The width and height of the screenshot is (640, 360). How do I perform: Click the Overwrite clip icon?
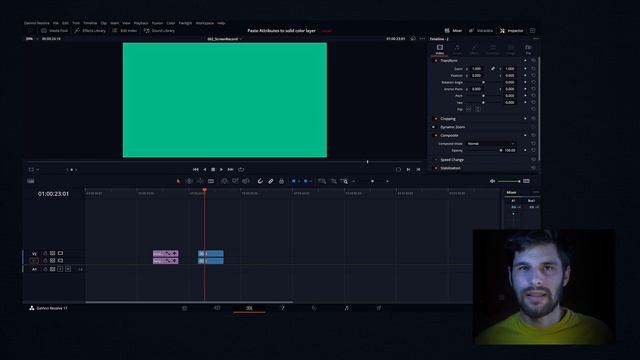click(x=235, y=181)
